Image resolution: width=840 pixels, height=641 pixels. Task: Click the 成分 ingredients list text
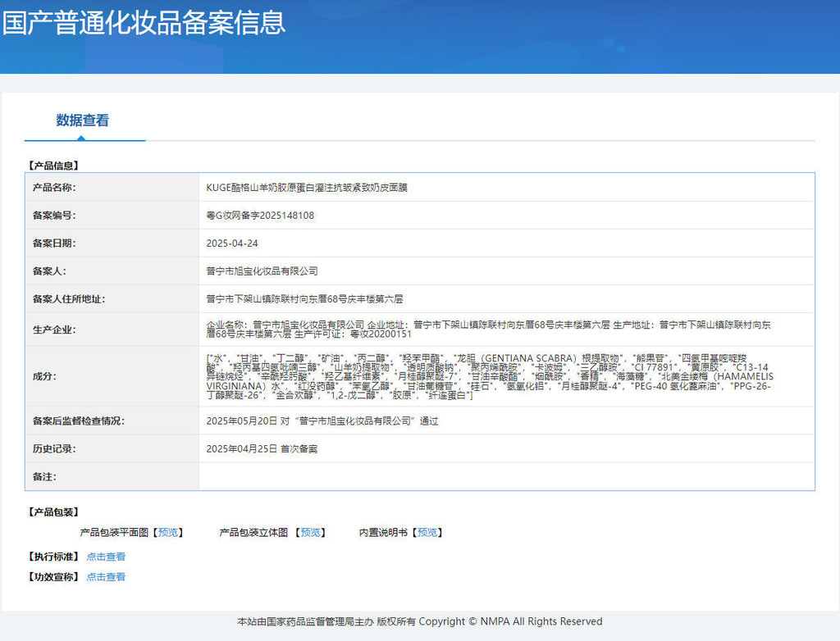click(x=490, y=376)
